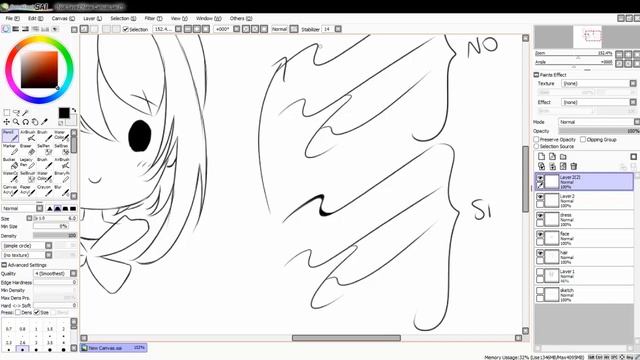Toggle pressure Size checkbox

(37, 312)
